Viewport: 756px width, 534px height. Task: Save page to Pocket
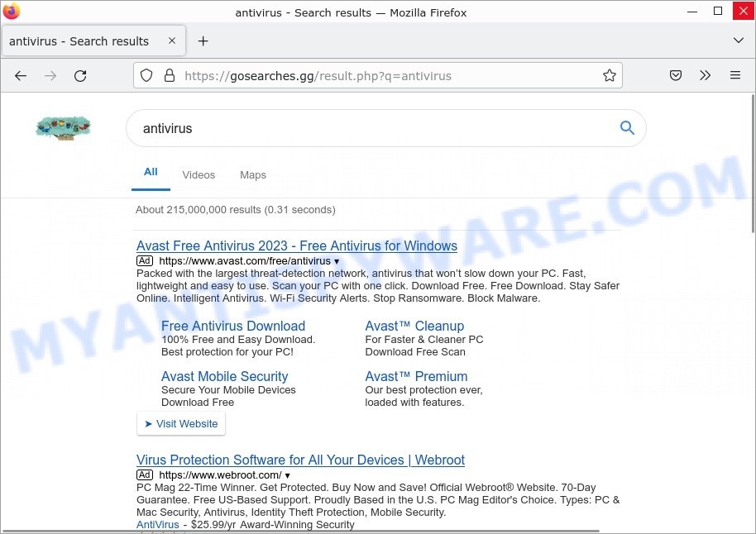676,75
